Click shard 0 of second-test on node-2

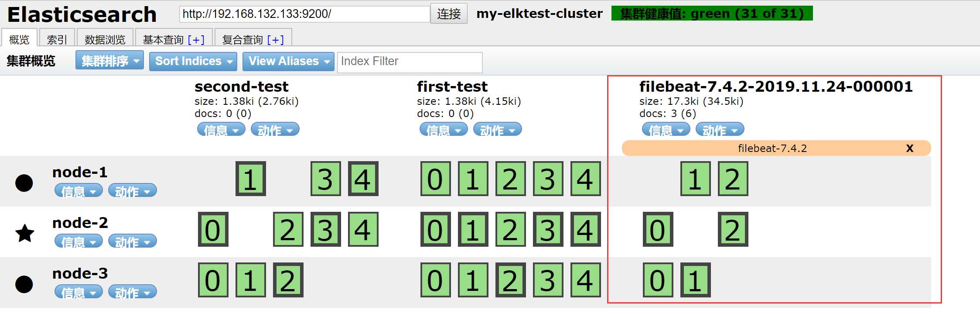[213, 229]
